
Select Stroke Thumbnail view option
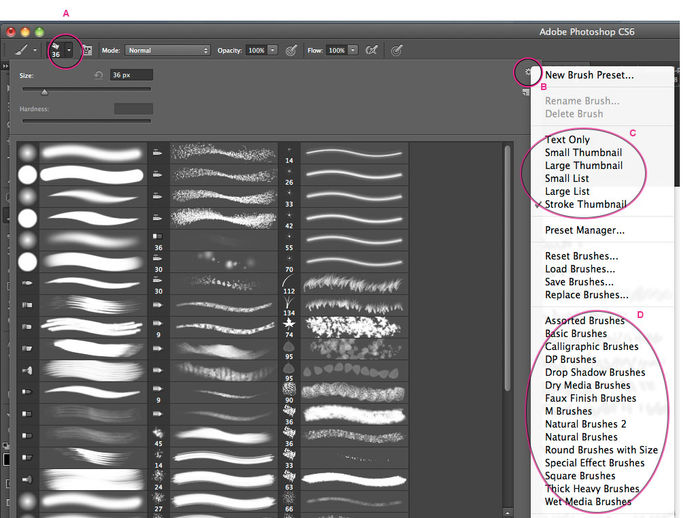point(585,205)
